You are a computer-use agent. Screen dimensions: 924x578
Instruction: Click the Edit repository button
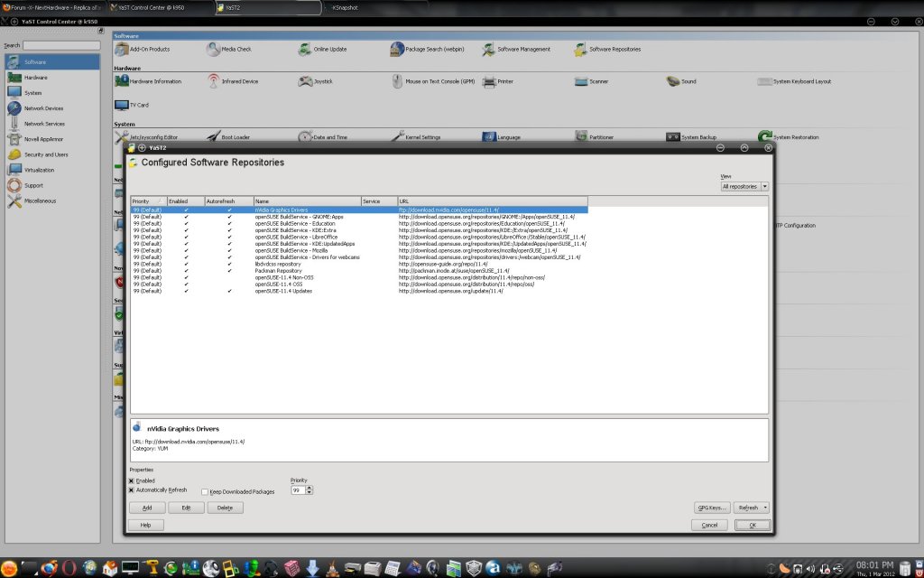point(186,508)
